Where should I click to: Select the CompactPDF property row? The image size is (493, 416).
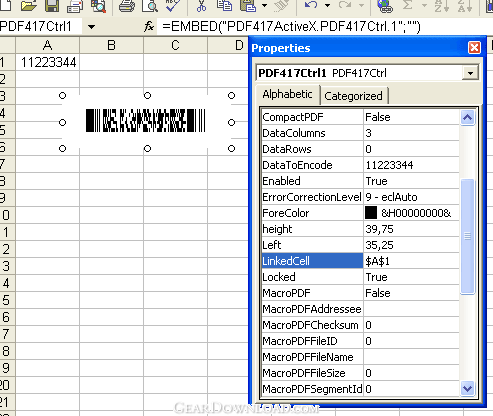coord(360,117)
